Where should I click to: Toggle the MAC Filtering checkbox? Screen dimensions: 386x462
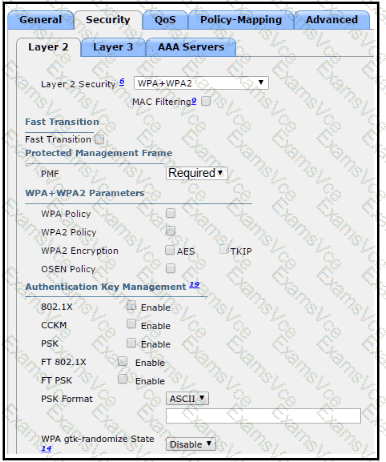(x=206, y=101)
